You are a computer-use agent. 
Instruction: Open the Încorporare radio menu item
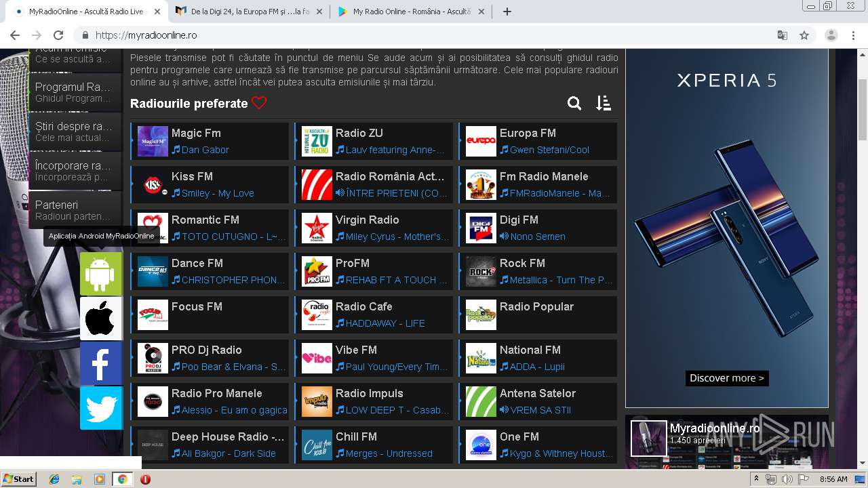coord(75,171)
